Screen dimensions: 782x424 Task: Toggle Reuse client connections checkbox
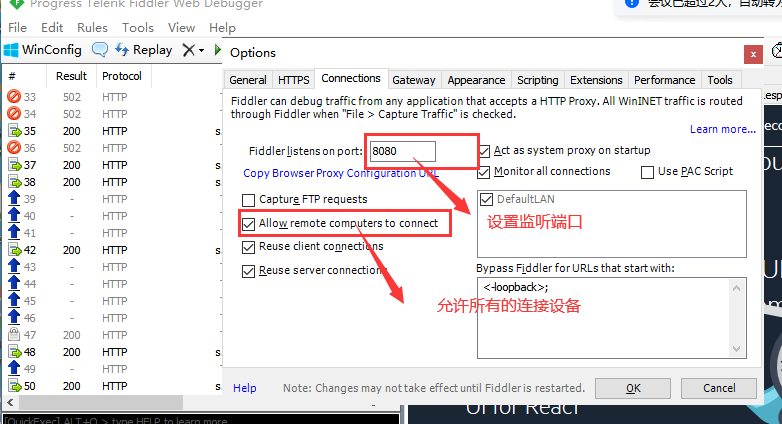(x=248, y=247)
